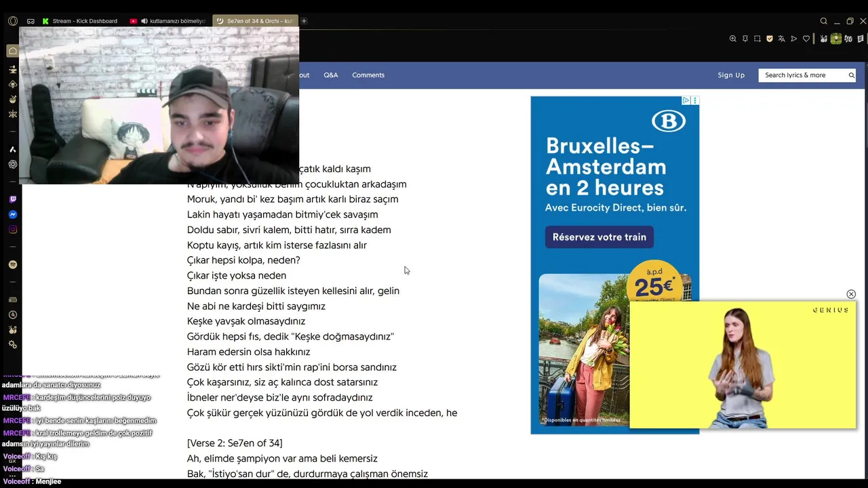This screenshot has height=488, width=868.
Task: Click the search magnifier in lyrics search
Action: [851, 75]
